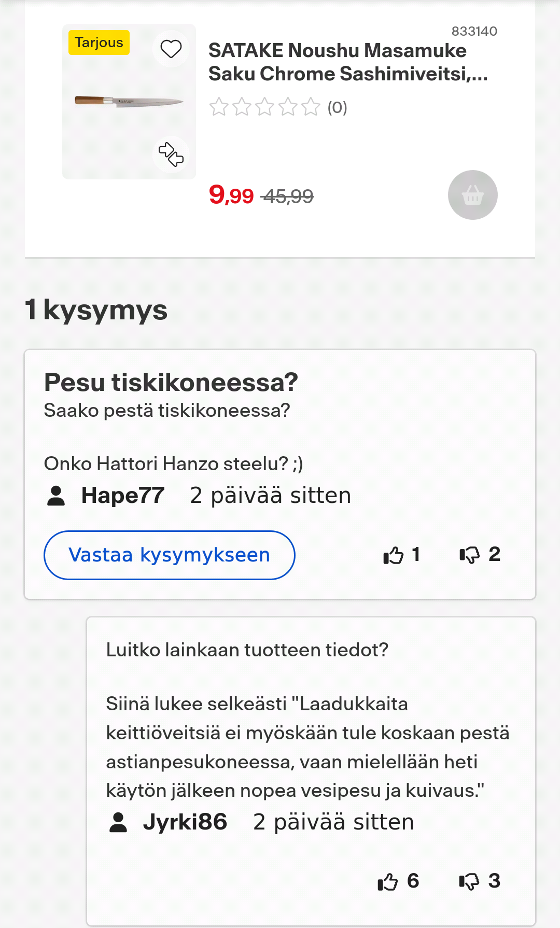Dislike Jyrki86's answer with thumbs down
Image resolution: width=560 pixels, height=928 pixels.
coord(469,881)
